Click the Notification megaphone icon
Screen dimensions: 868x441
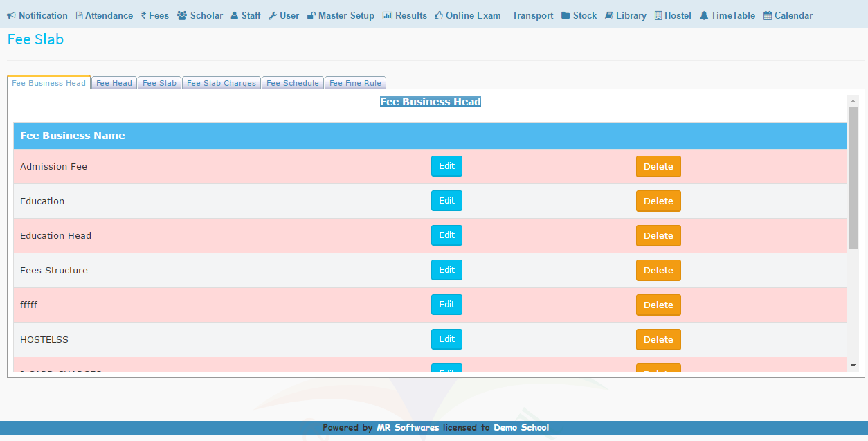11,16
